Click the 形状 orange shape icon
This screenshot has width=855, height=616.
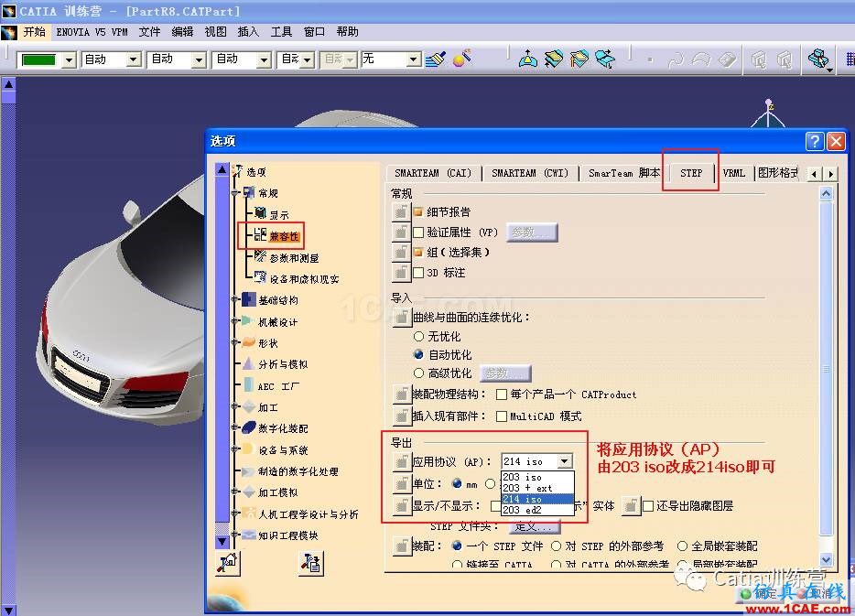(249, 341)
